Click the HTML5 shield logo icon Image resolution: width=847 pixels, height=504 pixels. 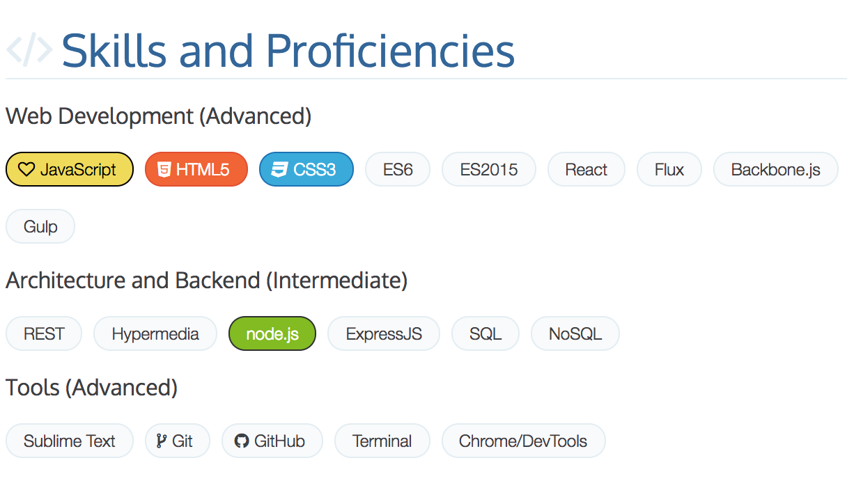(x=164, y=170)
